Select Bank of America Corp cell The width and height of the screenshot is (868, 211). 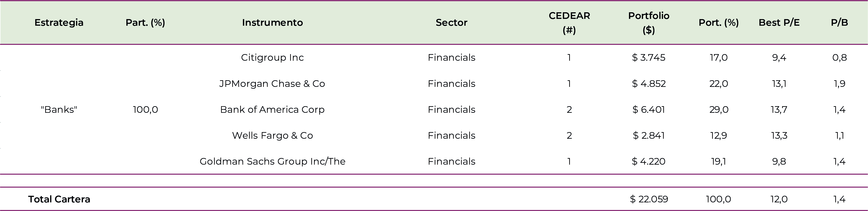pos(272,110)
